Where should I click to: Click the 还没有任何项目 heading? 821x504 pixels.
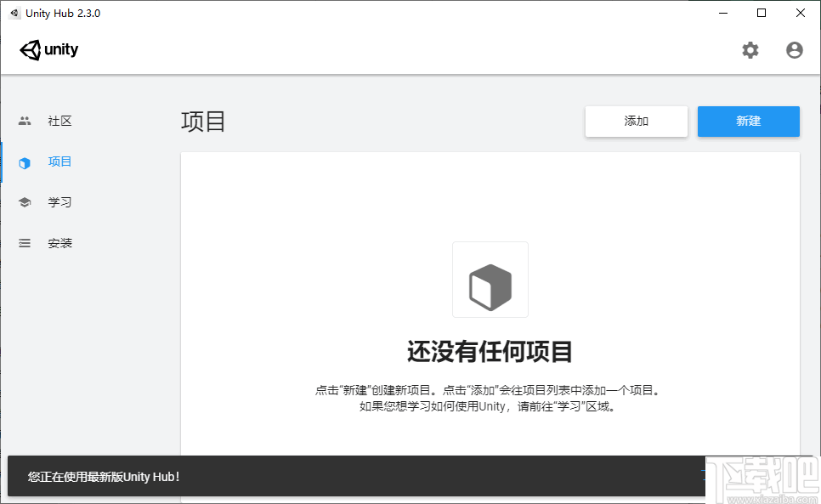point(490,351)
